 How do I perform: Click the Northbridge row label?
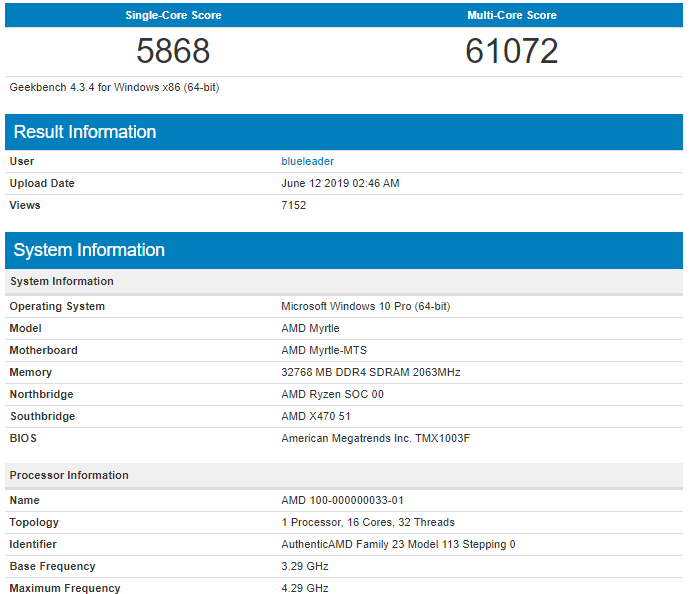(x=41, y=395)
